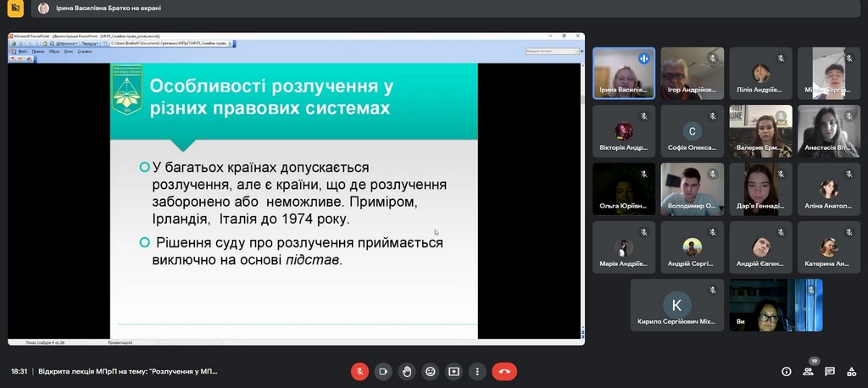Leave the call with the red hang-up button
This screenshot has height=388, width=868.
click(x=504, y=371)
